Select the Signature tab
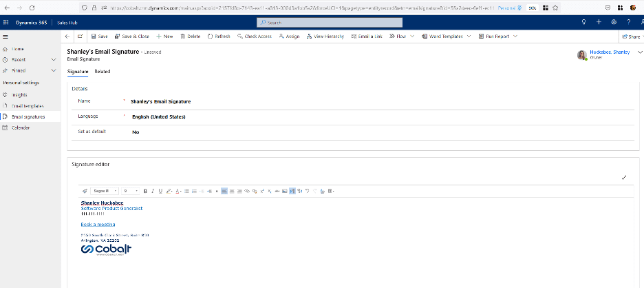The width and height of the screenshot is (644, 288). click(78, 72)
